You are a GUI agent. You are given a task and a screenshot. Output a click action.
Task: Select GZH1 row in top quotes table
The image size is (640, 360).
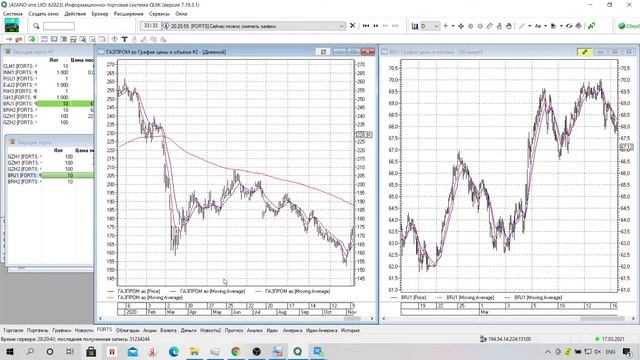click(48, 116)
